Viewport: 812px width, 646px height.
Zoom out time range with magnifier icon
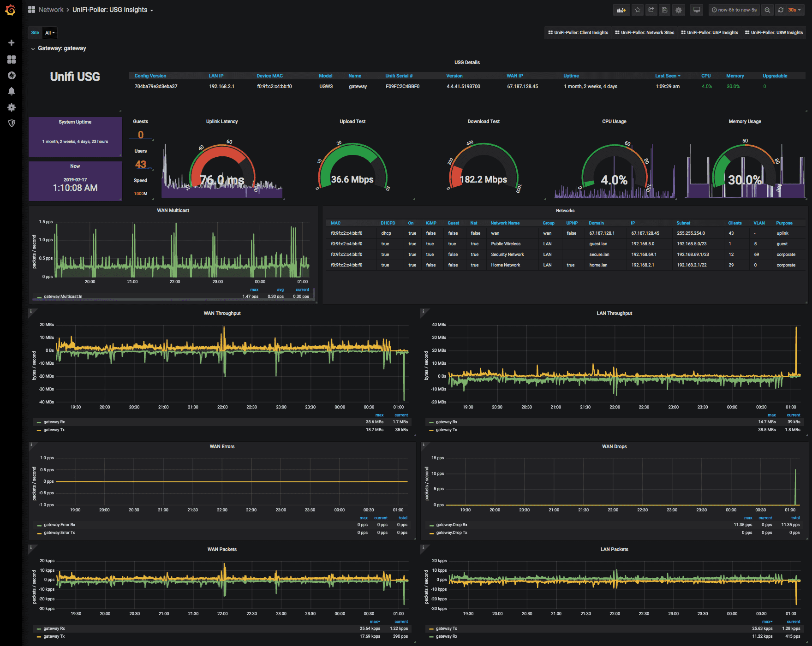(x=767, y=10)
